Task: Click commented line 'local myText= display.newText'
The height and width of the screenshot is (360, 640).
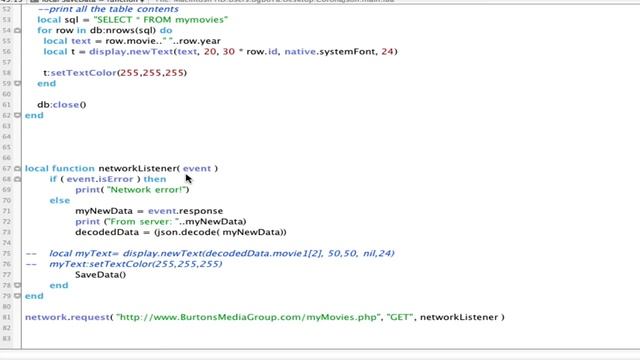Action: pyautogui.click(x=222, y=253)
